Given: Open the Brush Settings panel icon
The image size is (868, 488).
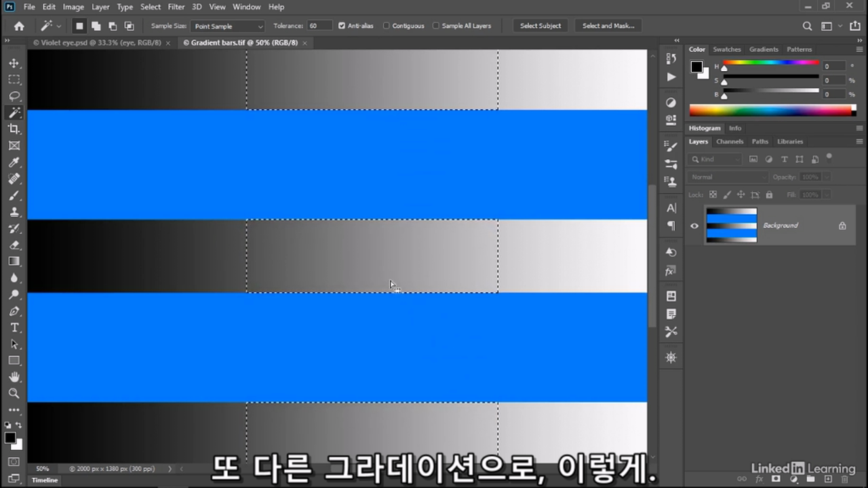Looking at the screenshot, I should (671, 146).
